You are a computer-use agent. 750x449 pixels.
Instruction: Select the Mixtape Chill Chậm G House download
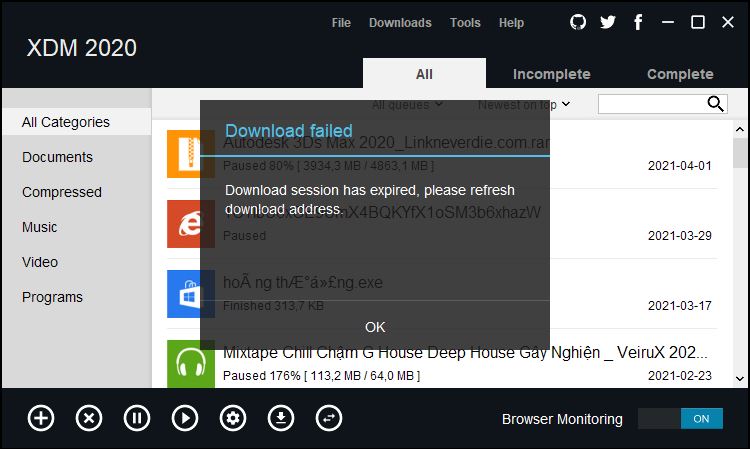click(x=442, y=363)
